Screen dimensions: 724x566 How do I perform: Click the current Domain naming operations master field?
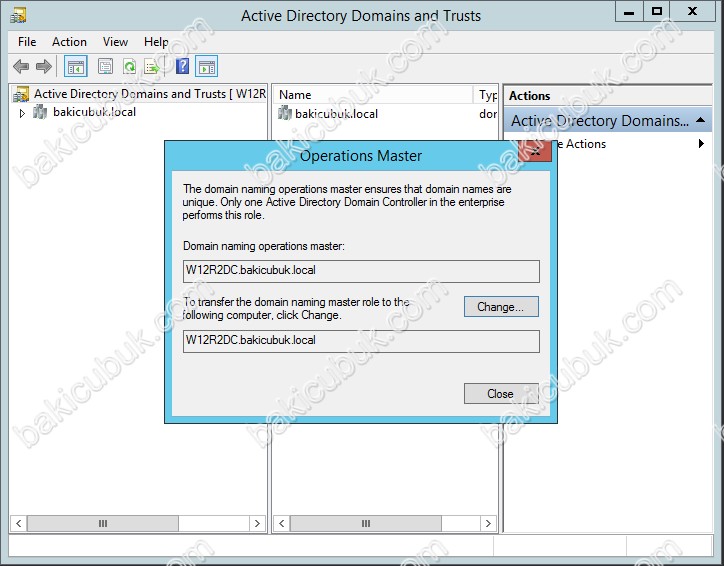(x=361, y=271)
